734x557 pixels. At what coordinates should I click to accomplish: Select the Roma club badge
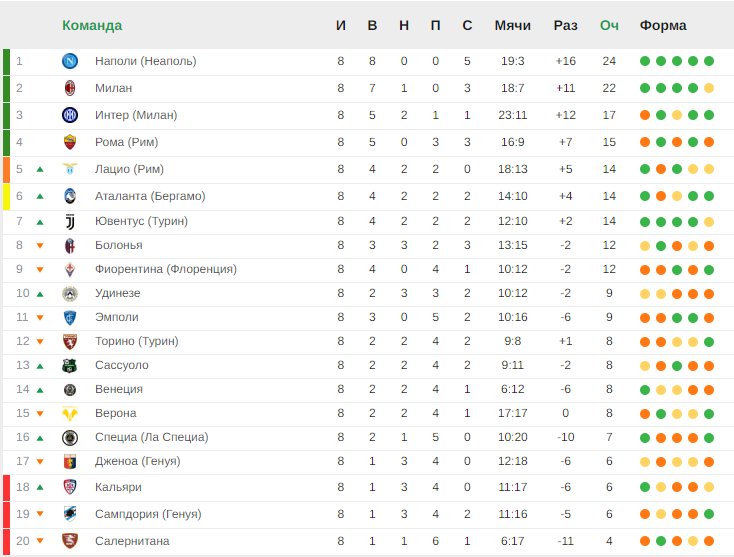pos(70,142)
